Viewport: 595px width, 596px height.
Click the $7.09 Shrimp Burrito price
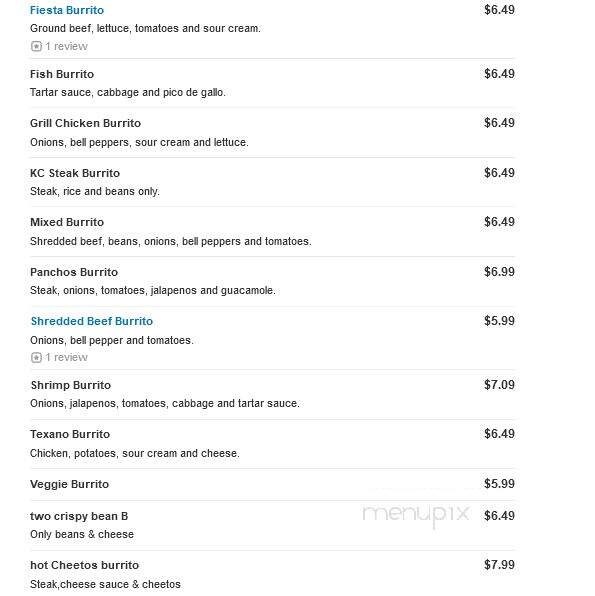click(499, 385)
